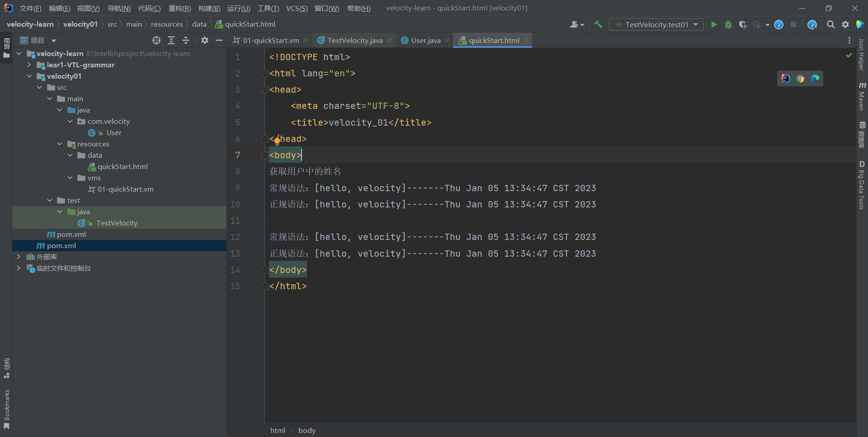Viewport: 868px width, 437px height.
Task: Open preview in Edge browser icon
Action: [x=815, y=79]
